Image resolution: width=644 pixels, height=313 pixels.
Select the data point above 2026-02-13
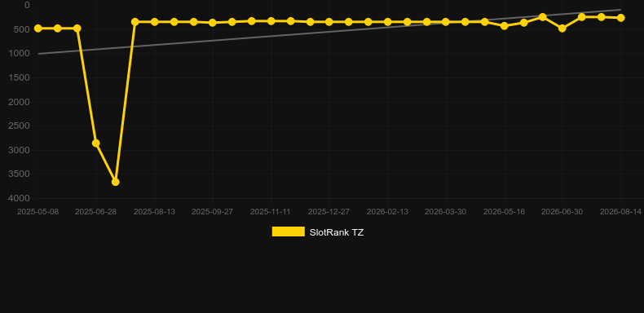click(387, 22)
